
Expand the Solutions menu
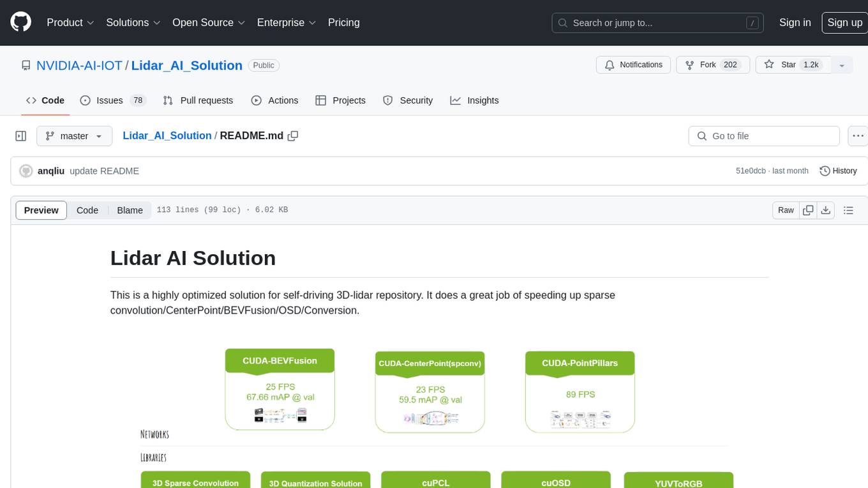pyautogui.click(x=133, y=22)
